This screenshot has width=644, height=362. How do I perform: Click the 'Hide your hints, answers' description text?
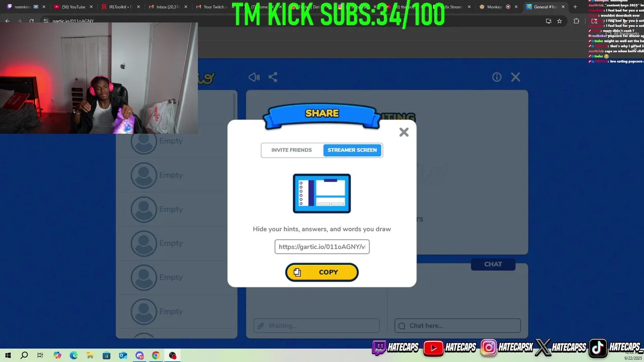[x=322, y=229]
